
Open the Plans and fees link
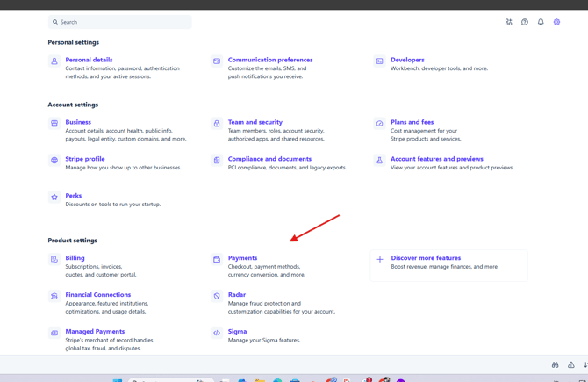(x=412, y=122)
